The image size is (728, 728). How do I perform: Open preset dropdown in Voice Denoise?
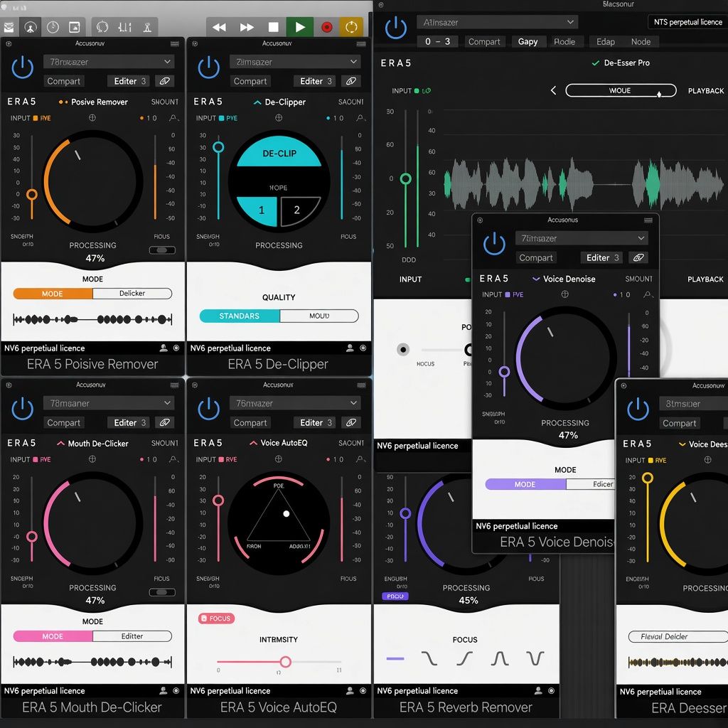pyautogui.click(x=582, y=238)
